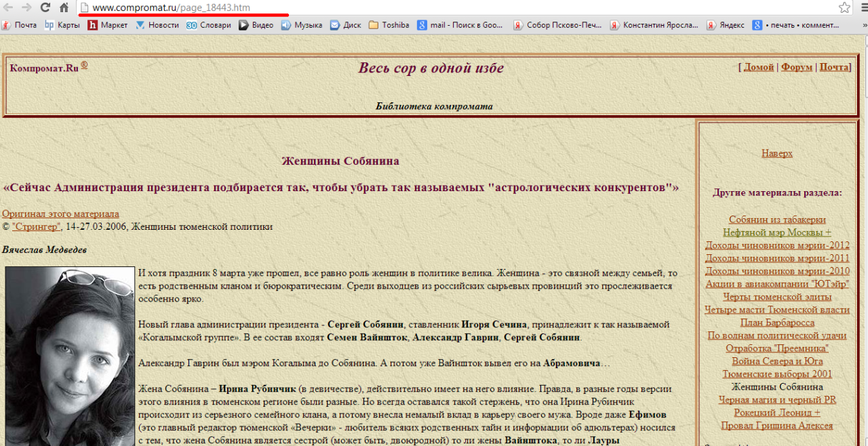Viewport: 868px width, 446px height.
Task: Open the Словари bookmark
Action: coord(209,25)
